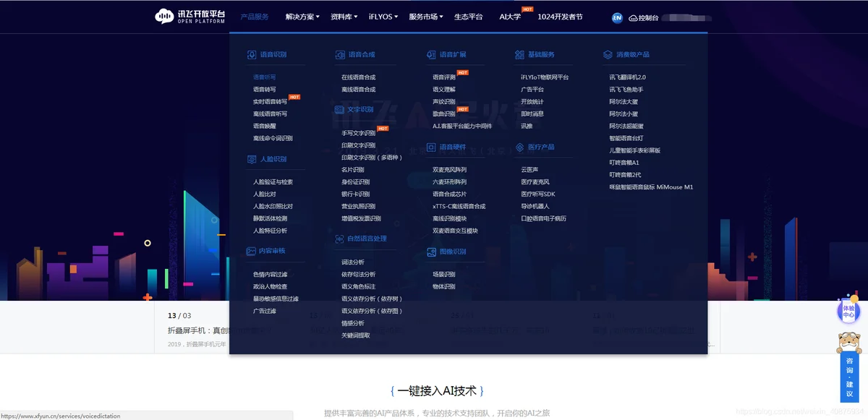Viewport: 868px width, 420px height.
Task: Click the 语音硬件 category icon
Action: (431, 147)
